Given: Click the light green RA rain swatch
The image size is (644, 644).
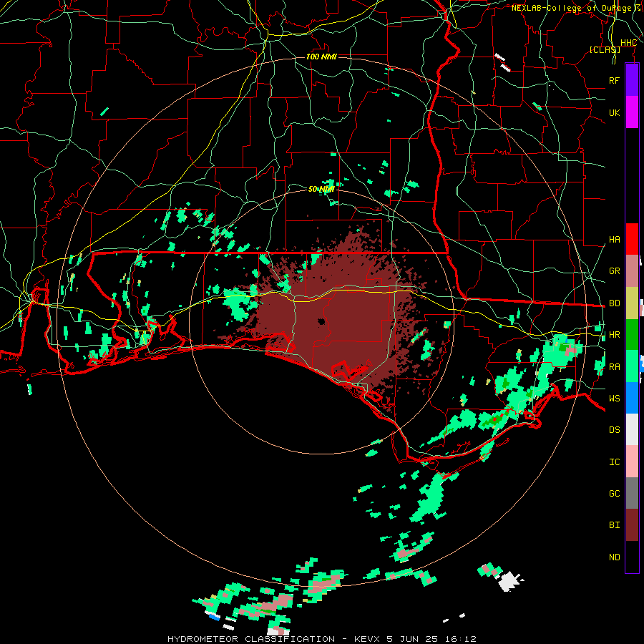Looking at the screenshot, I should pos(632,366).
